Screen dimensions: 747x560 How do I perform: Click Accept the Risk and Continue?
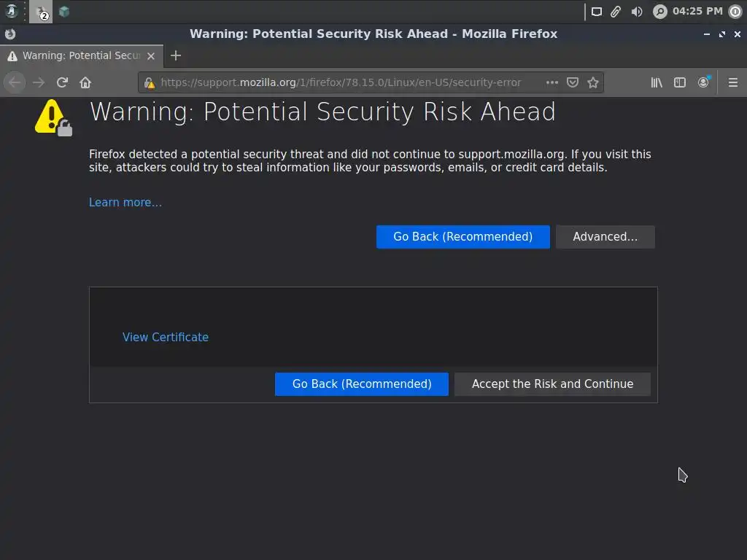(x=552, y=384)
